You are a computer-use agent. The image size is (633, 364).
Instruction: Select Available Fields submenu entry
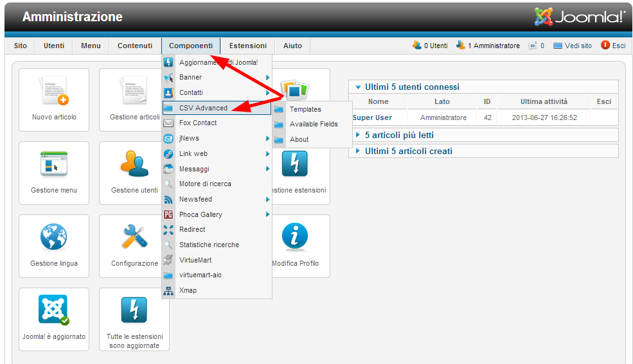pos(312,124)
